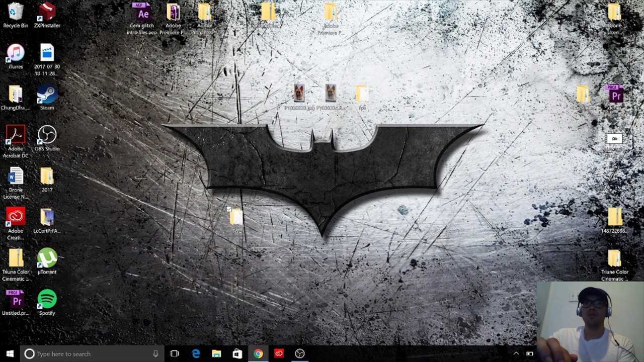644x362 pixels.
Task: Select the P1030333.jpg dog photo
Action: 299,98
